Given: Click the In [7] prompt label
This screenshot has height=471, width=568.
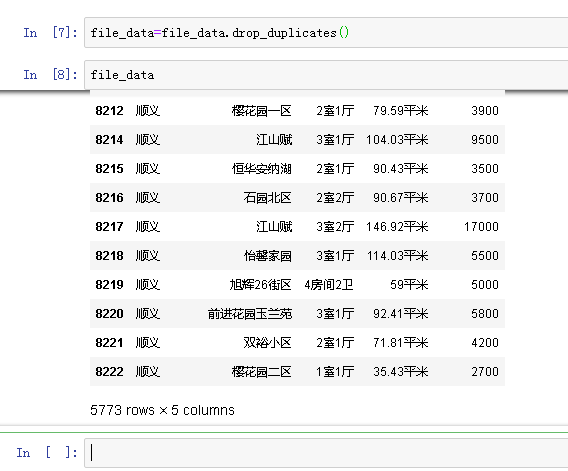Looking at the screenshot, I should [x=50, y=33].
